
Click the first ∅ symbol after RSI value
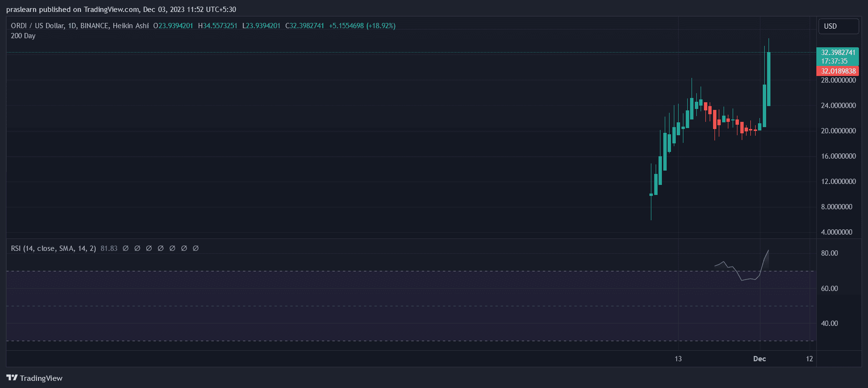(x=126, y=248)
